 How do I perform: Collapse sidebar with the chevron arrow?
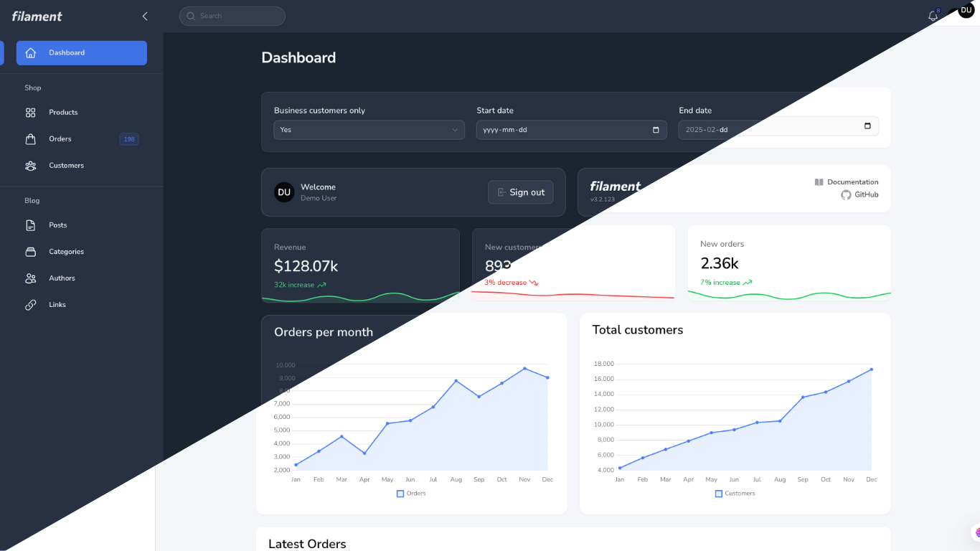click(145, 16)
